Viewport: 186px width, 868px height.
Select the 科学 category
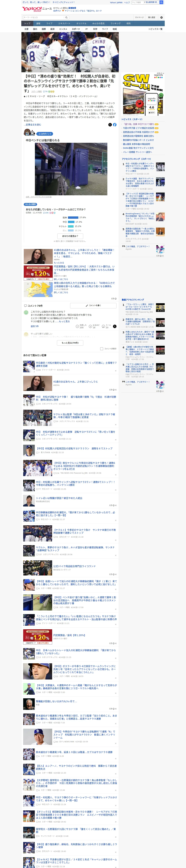click(x=95, y=29)
